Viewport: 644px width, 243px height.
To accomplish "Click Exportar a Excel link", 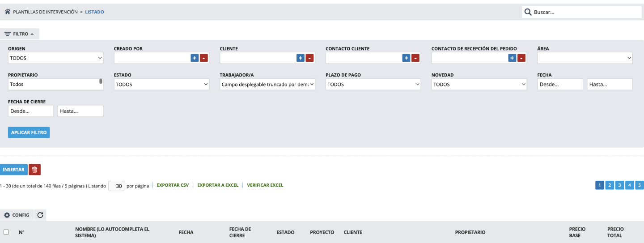I will tap(218, 185).
